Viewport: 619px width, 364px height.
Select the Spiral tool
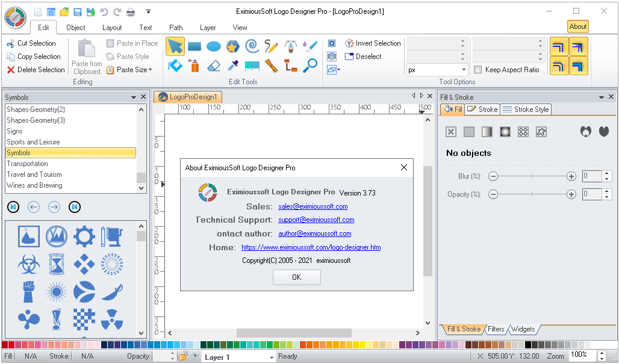point(252,46)
